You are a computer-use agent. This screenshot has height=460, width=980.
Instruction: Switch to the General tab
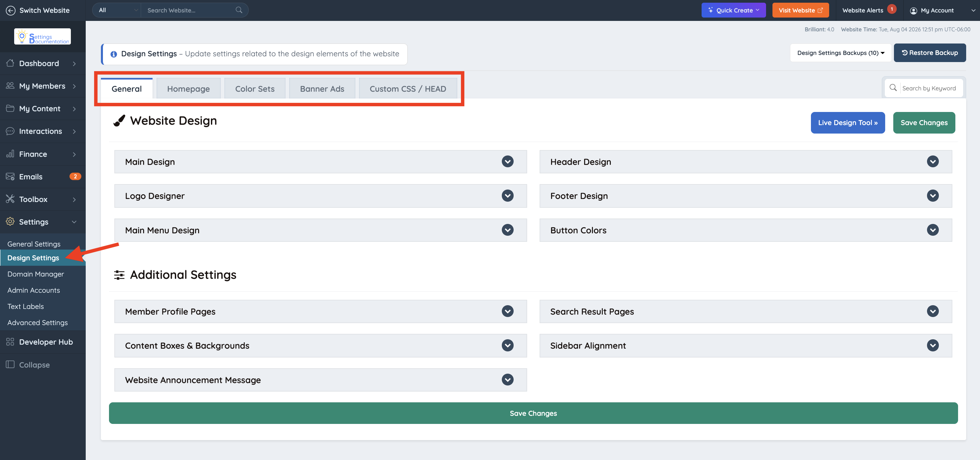[127, 89]
